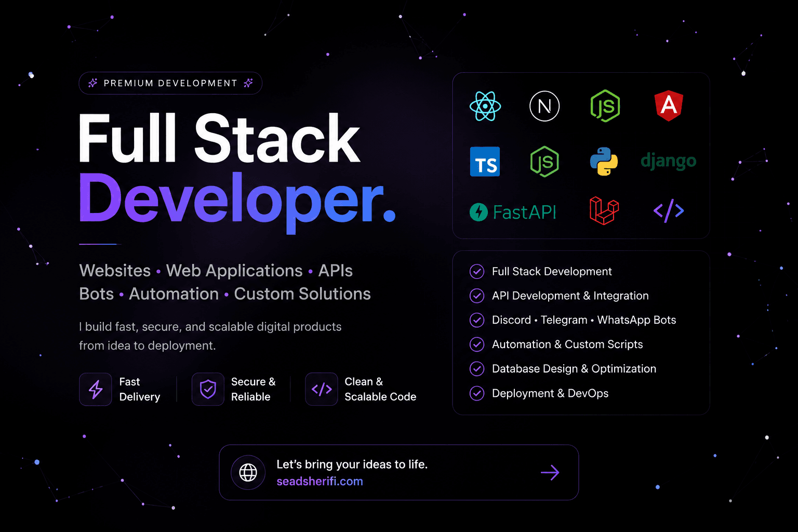Click the blue and yellow Python logo

click(604, 161)
